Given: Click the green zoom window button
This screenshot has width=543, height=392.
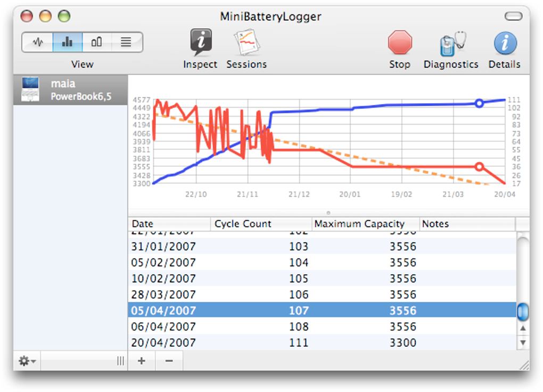Looking at the screenshot, I should 64,16.
